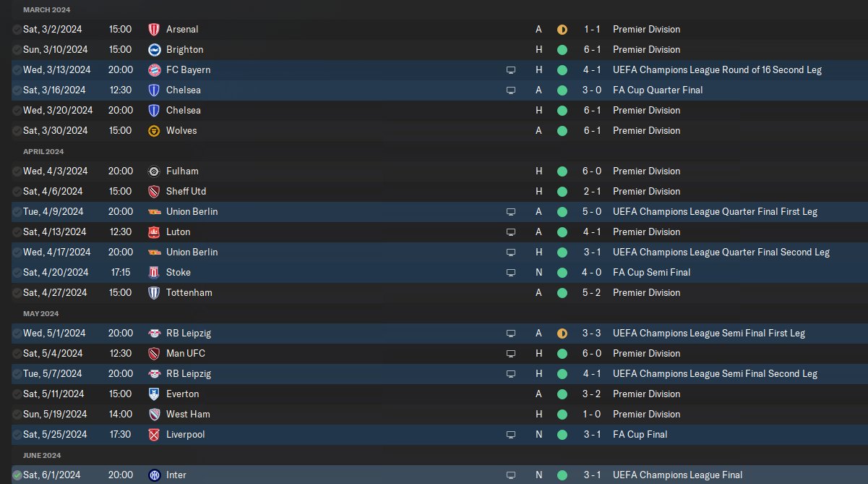The width and height of the screenshot is (868, 484).
Task: Click the Inter club crest
Action: point(153,475)
